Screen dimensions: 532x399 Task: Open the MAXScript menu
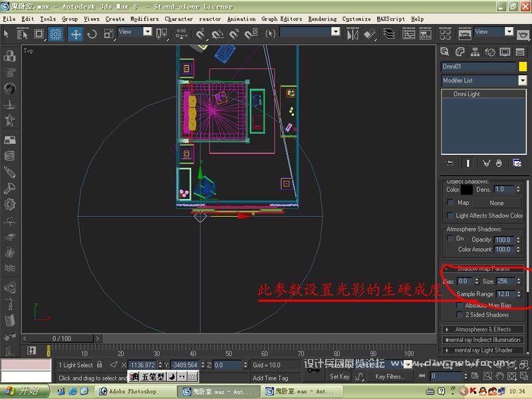pyautogui.click(x=391, y=19)
